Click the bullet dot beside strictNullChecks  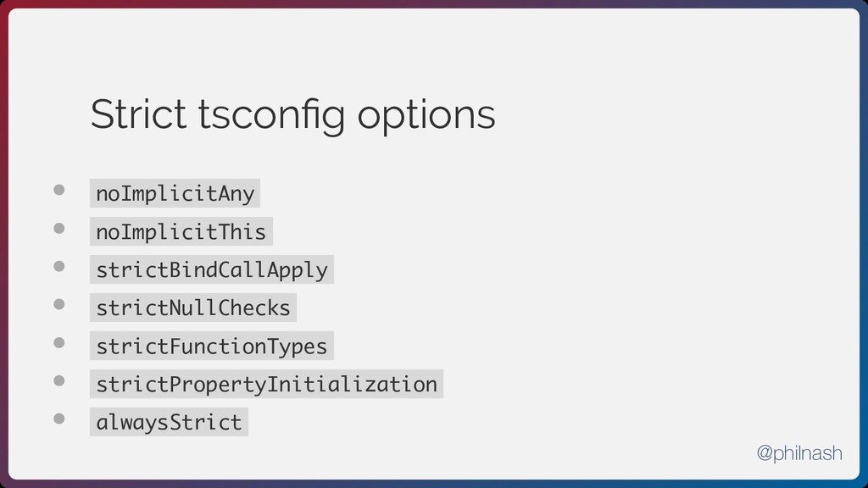click(x=60, y=305)
